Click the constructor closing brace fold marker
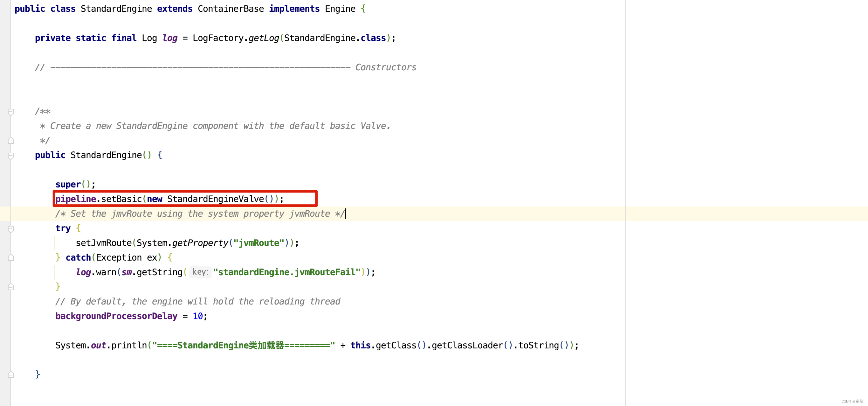Image resolution: width=868 pixels, height=406 pixels. (11, 374)
